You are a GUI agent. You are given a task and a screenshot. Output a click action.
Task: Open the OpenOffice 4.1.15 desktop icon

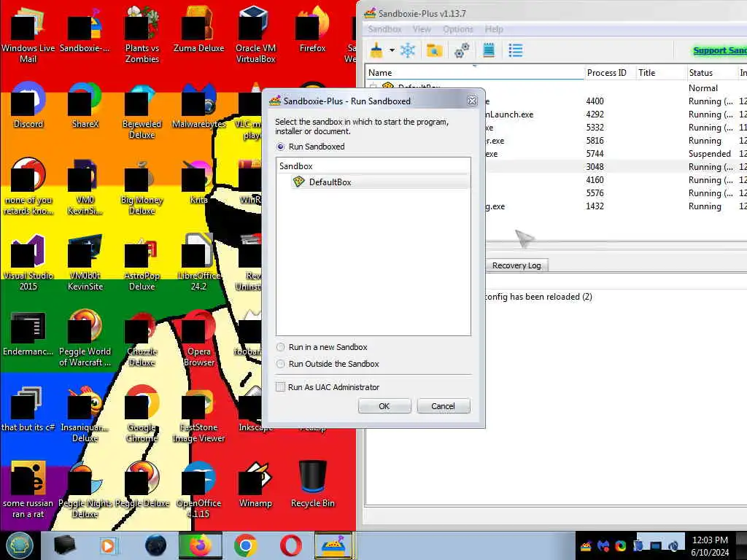pyautogui.click(x=198, y=490)
